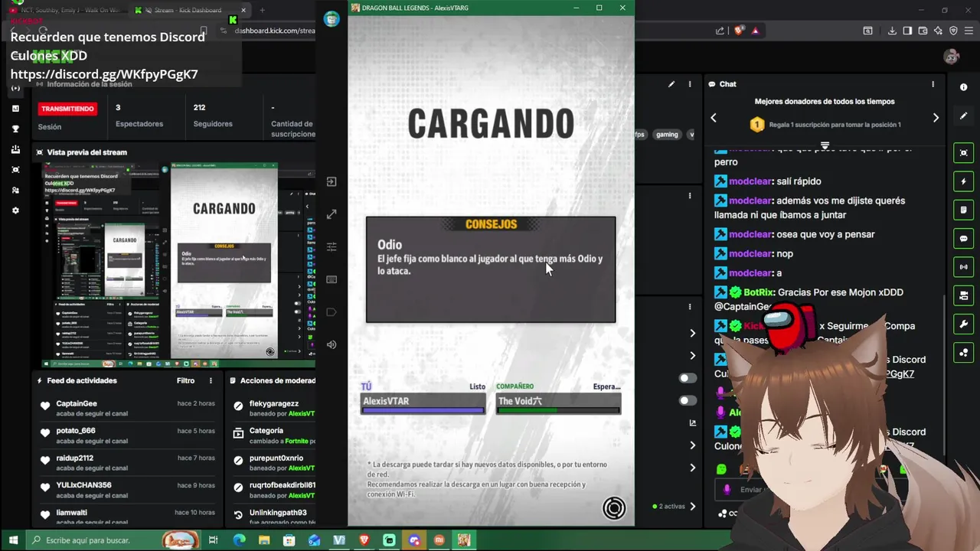Open Brave hamburger main menu
Screen dimensions: 980x551
click(x=969, y=31)
